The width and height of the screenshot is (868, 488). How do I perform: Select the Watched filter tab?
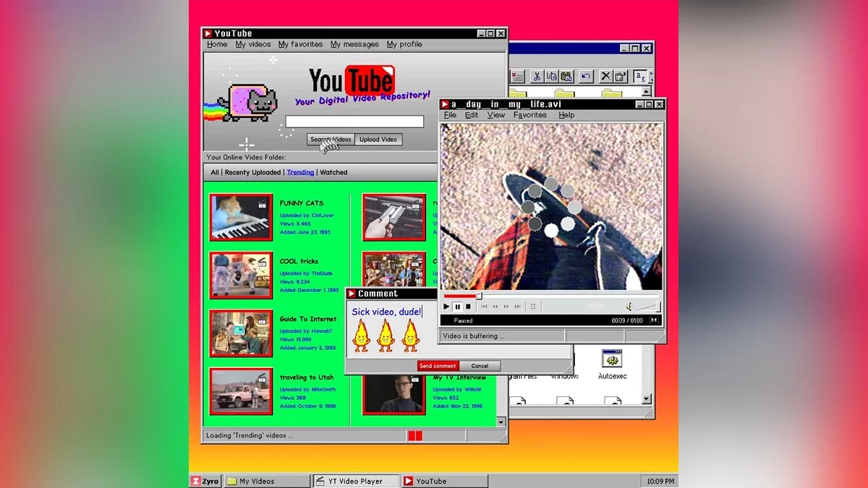click(333, 173)
